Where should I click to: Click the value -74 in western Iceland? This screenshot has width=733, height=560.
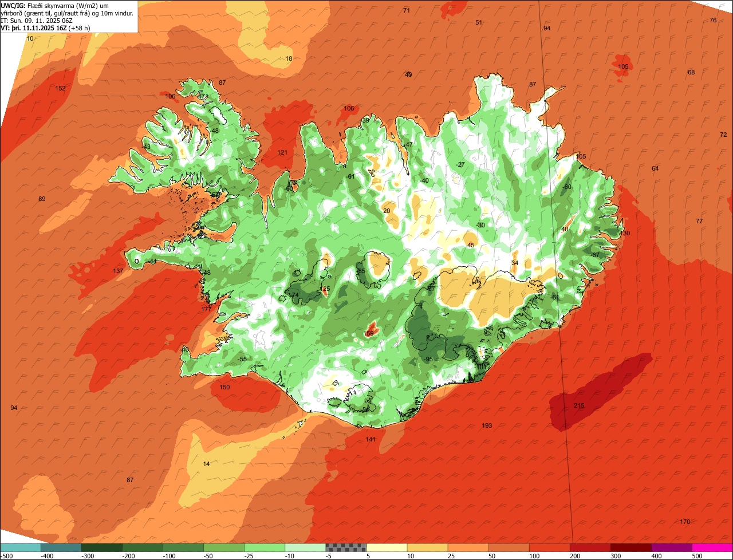tap(294, 295)
